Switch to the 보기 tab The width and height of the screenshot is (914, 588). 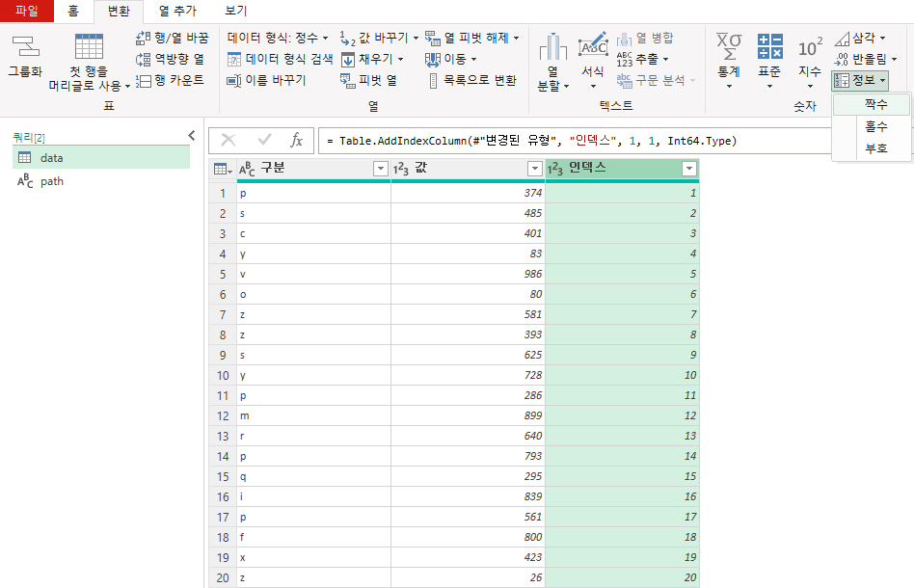click(236, 11)
